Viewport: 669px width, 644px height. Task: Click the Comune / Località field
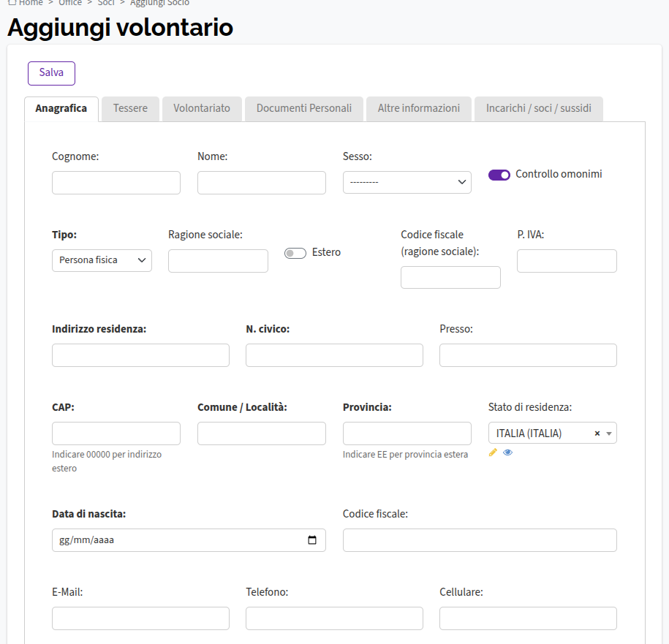(x=262, y=433)
